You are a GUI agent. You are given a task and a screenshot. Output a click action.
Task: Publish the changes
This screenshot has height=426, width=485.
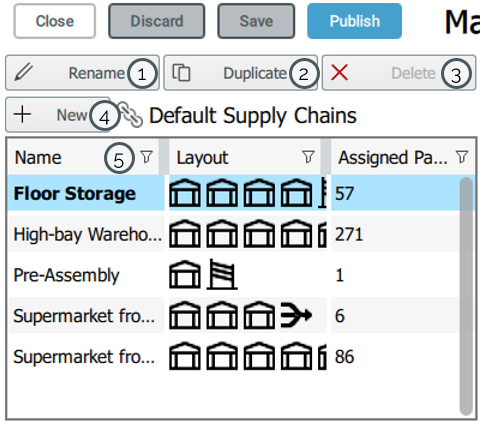point(354,21)
